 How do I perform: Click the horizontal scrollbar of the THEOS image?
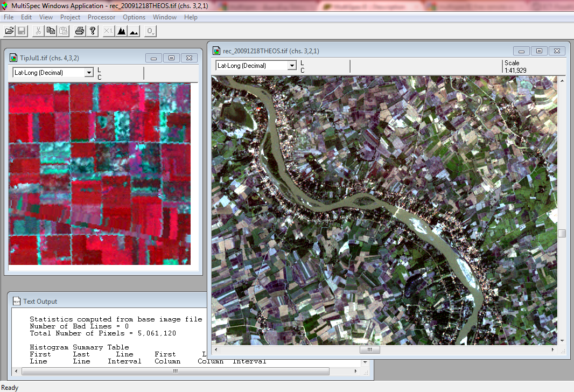(x=369, y=349)
